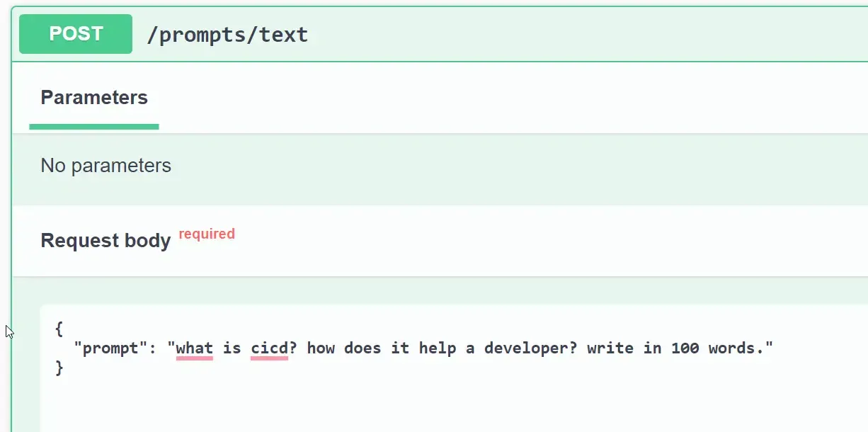The width and height of the screenshot is (868, 432).
Task: Click the closing curly brace in JSON
Action: click(59, 368)
